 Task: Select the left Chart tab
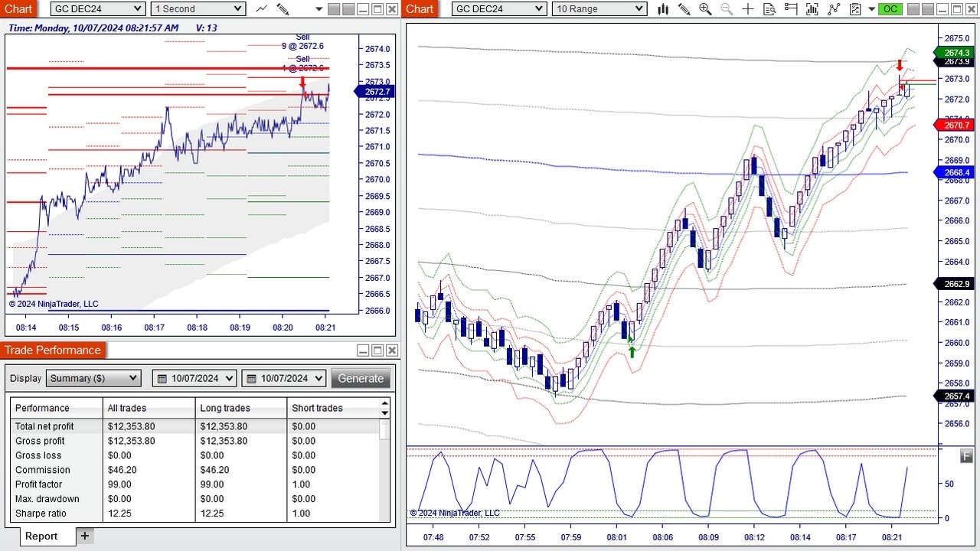[18, 9]
